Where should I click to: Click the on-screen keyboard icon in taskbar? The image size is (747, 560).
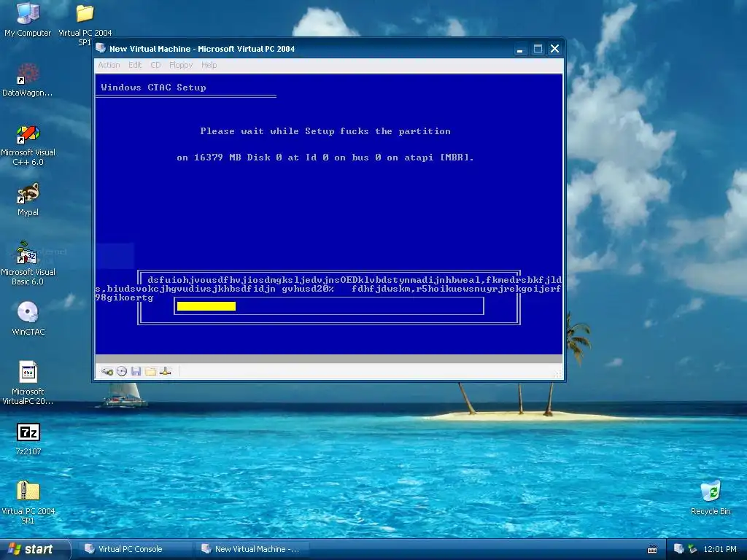pos(652,550)
